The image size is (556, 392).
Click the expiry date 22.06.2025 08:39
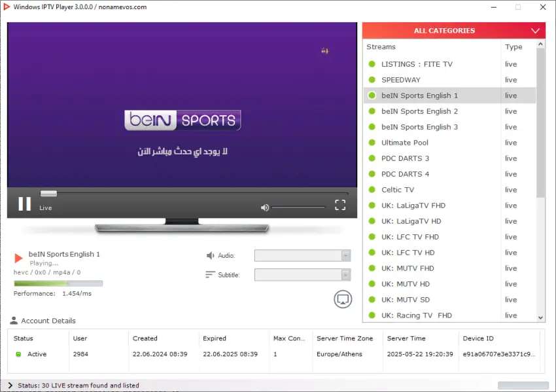(x=230, y=354)
